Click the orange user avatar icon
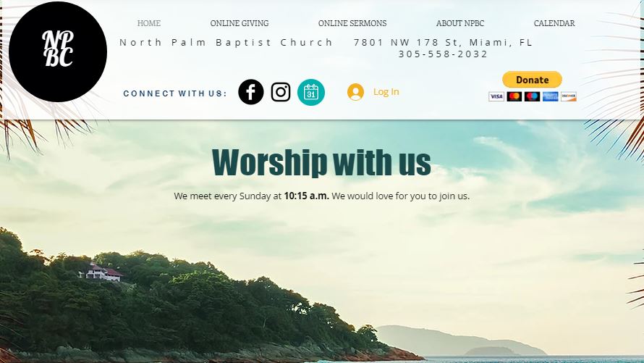 [x=355, y=92]
